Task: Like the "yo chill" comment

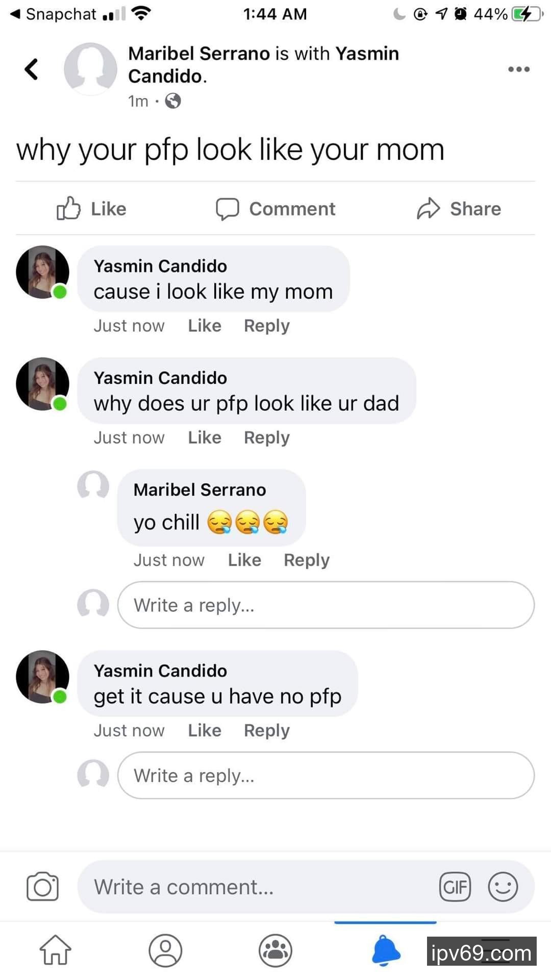Action: [x=244, y=560]
